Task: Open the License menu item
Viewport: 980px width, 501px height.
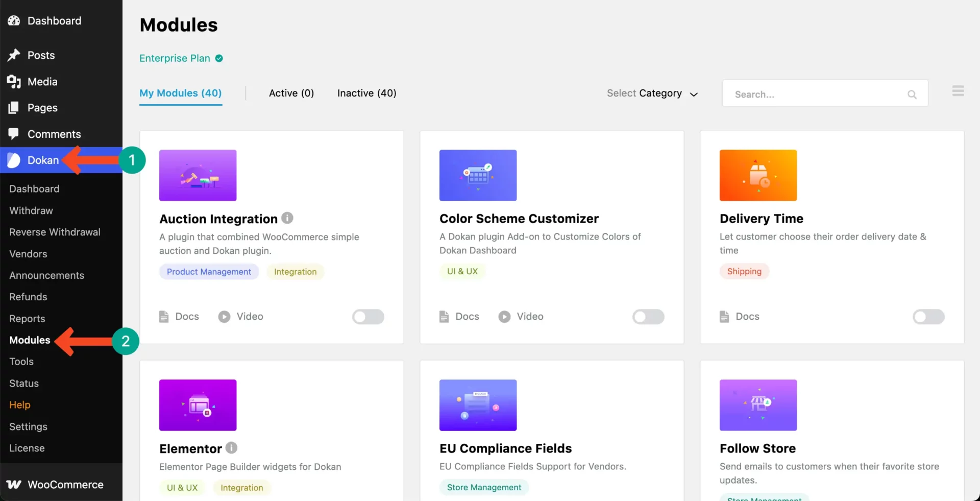Action: [x=27, y=448]
